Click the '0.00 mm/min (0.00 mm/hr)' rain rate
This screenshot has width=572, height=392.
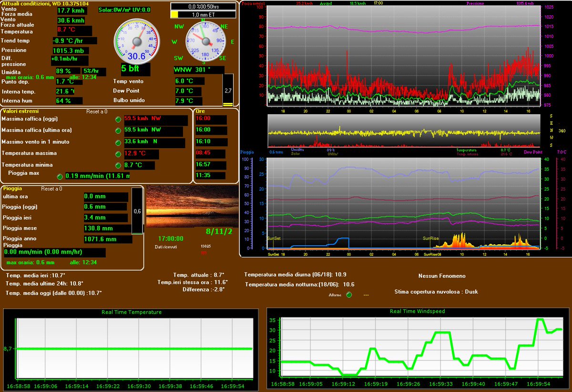coord(55,252)
